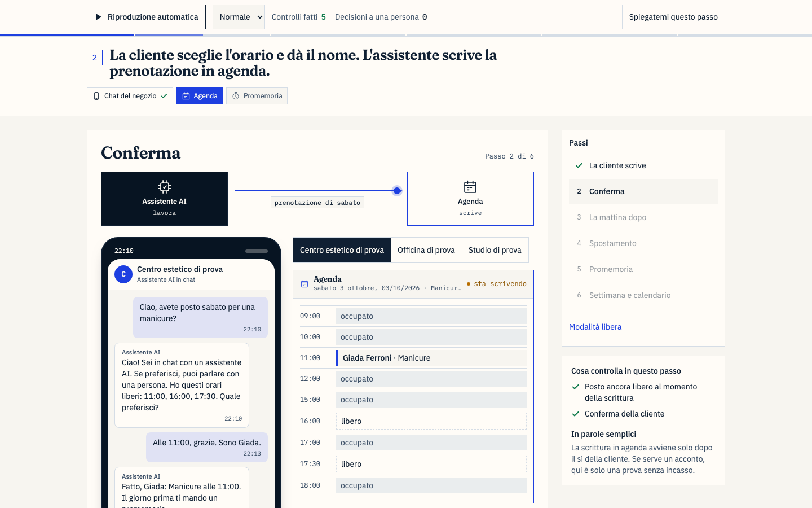The height and width of the screenshot is (508, 812).
Task: Switch to Centro estetico di prova tab
Action: point(342,250)
